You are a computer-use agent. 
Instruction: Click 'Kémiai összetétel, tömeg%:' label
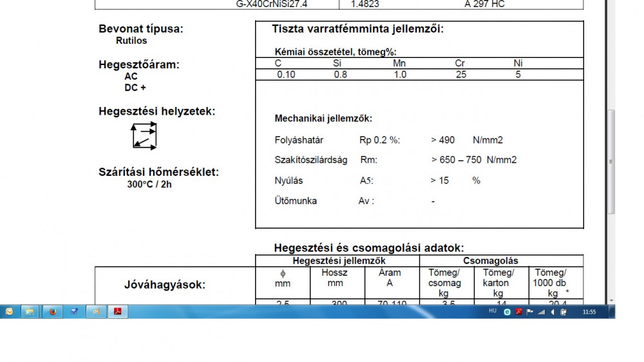[336, 52]
